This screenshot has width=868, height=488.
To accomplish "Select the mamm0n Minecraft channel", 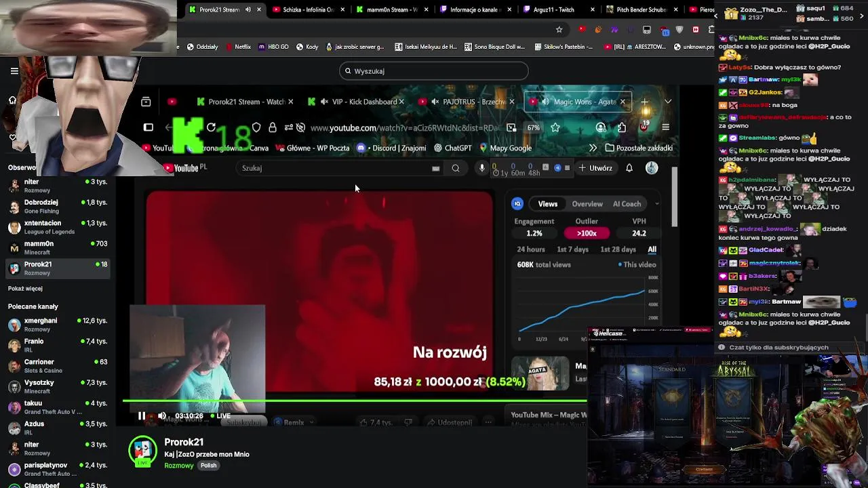I will tap(58, 247).
